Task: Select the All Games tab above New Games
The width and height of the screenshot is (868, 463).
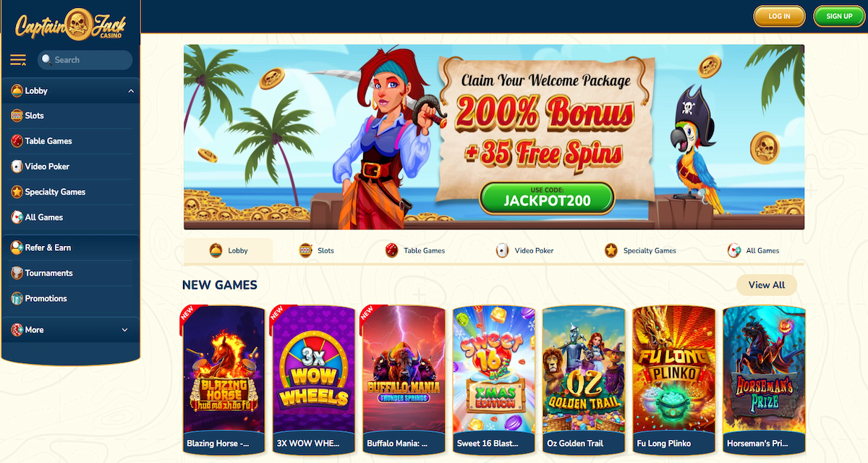Action: coord(754,250)
